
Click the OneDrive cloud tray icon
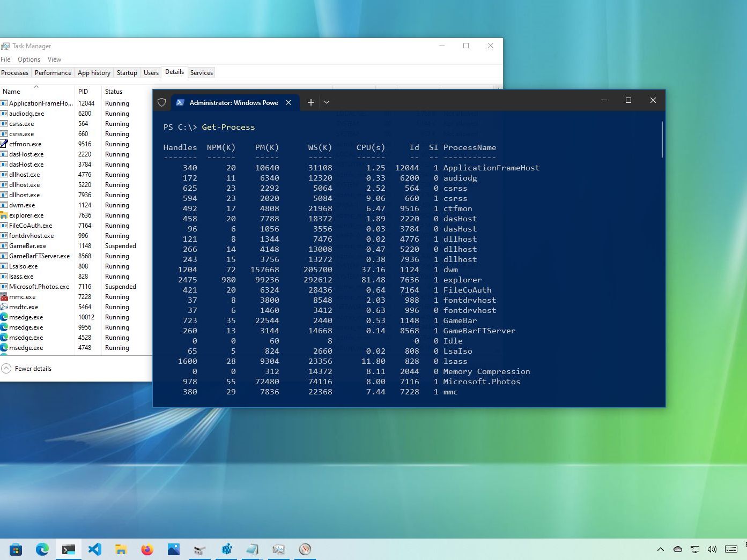pos(678,549)
